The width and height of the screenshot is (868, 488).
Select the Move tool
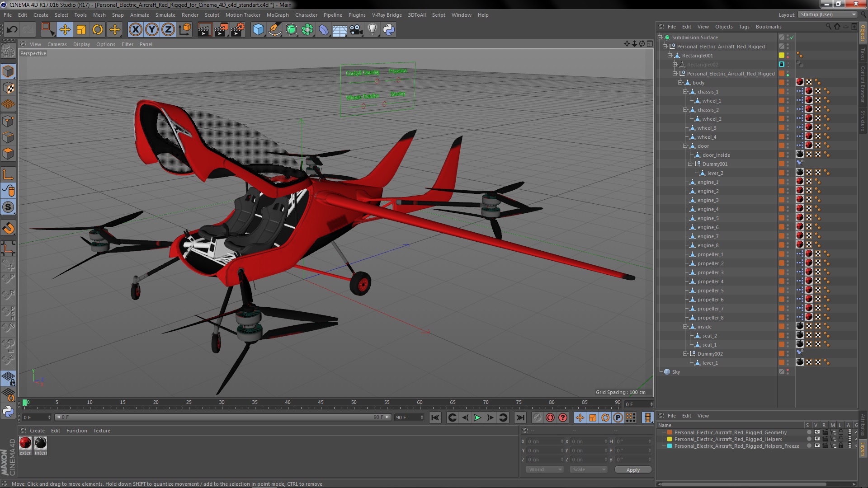pyautogui.click(x=65, y=30)
